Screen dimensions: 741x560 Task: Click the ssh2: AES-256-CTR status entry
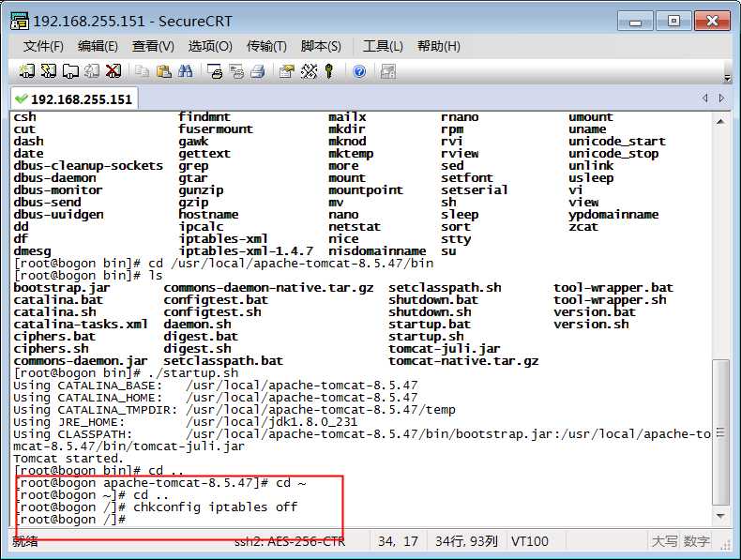(x=290, y=541)
